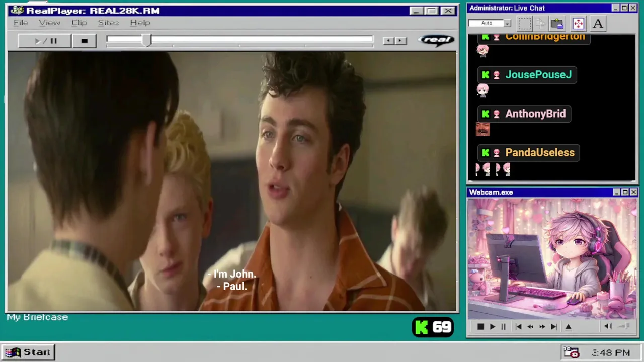Click the real logo in RealPlayer
This screenshot has height=362, width=644.
coord(436,40)
